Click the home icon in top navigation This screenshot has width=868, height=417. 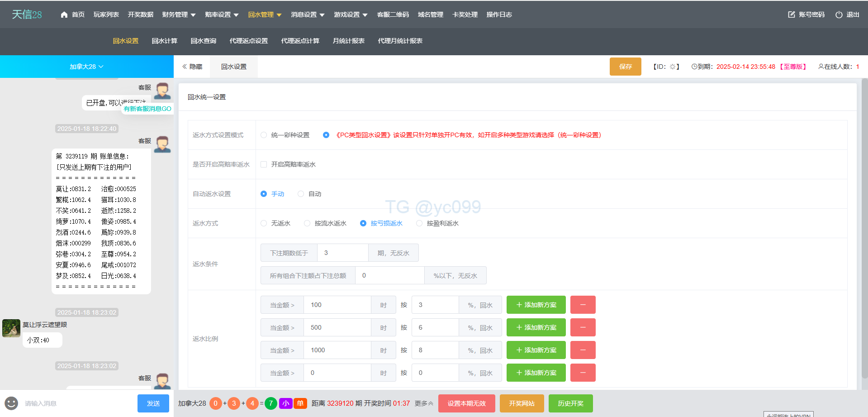pos(64,14)
